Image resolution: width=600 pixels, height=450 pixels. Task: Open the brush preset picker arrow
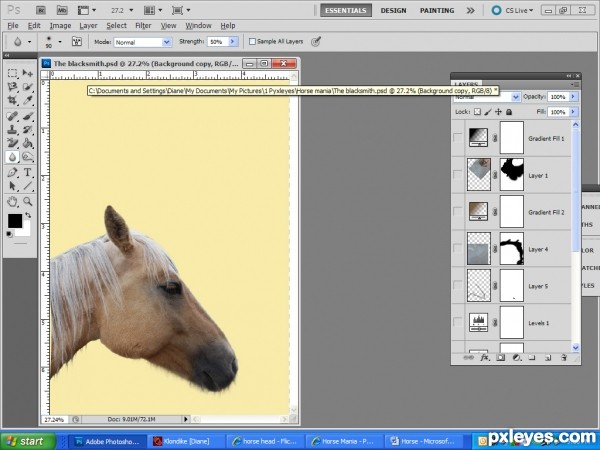coord(60,41)
